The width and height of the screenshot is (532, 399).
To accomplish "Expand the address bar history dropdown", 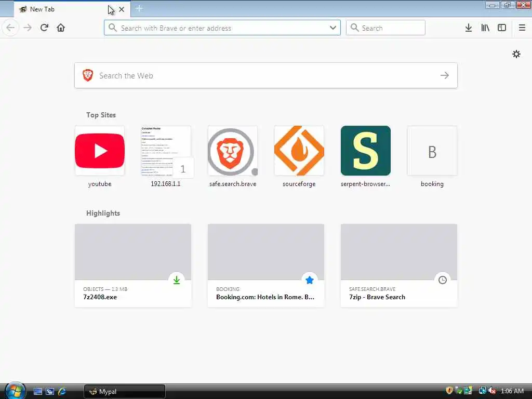I will coord(333,28).
